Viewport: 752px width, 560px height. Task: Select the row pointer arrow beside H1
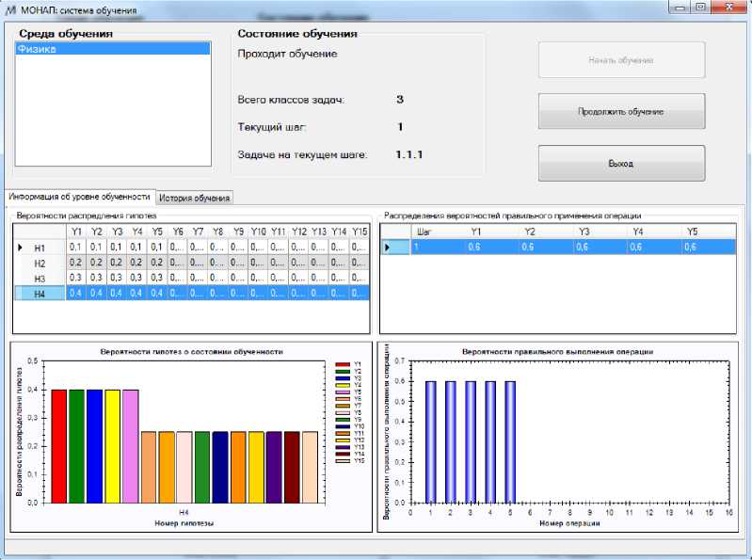[21, 247]
